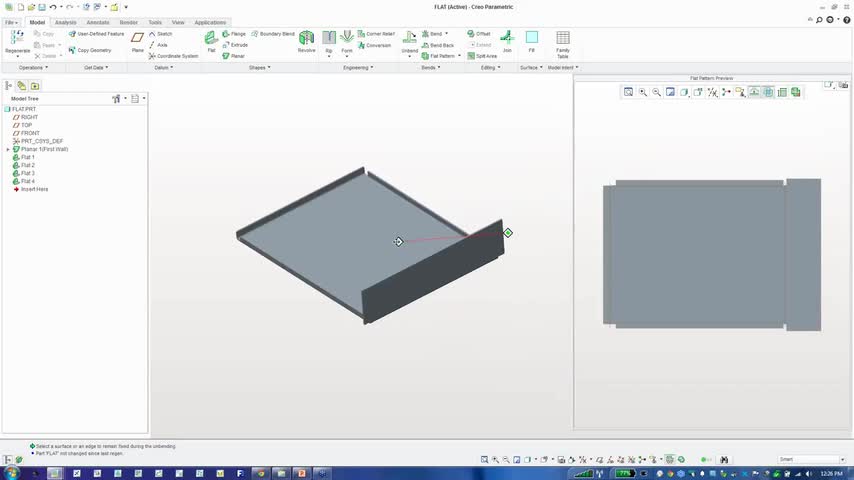The width and height of the screenshot is (854, 480).
Task: Create a datum Axis
Action: pyautogui.click(x=158, y=45)
